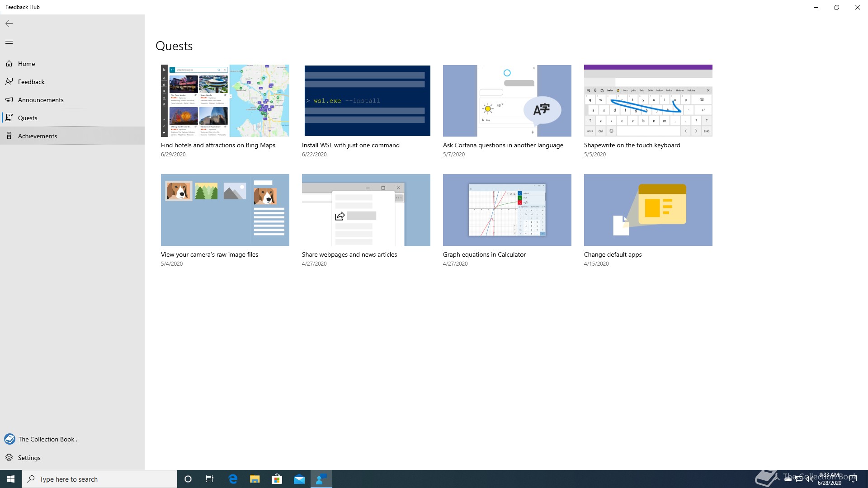Close the Feedback Hub window
This screenshot has height=488, width=868.
click(x=858, y=7)
